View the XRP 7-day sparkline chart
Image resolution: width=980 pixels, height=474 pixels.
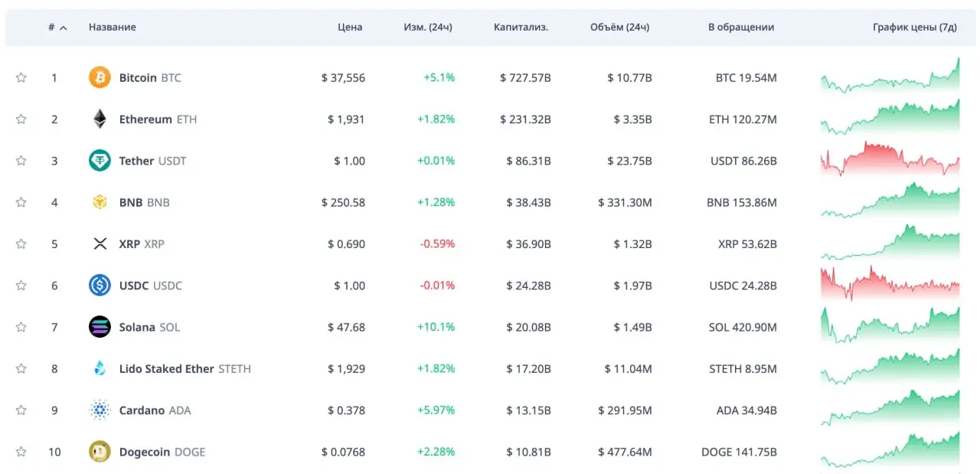(x=890, y=242)
